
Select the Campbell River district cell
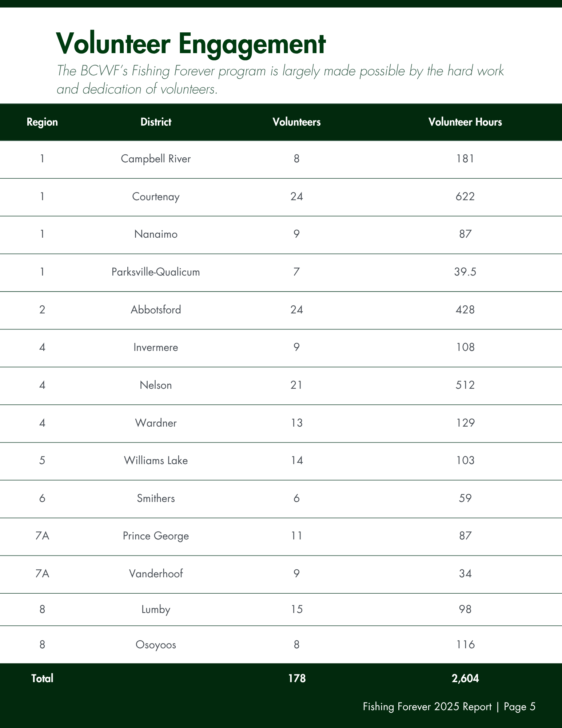(x=156, y=159)
